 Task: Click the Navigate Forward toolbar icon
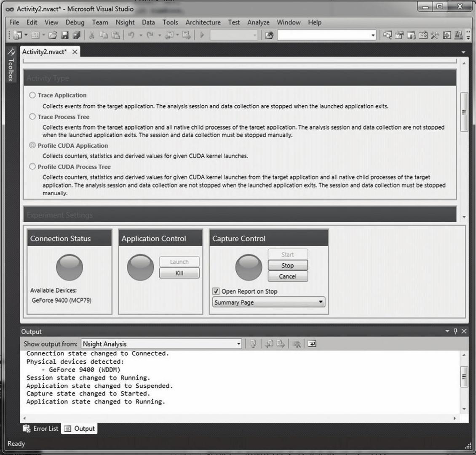pyautogui.click(x=186, y=35)
